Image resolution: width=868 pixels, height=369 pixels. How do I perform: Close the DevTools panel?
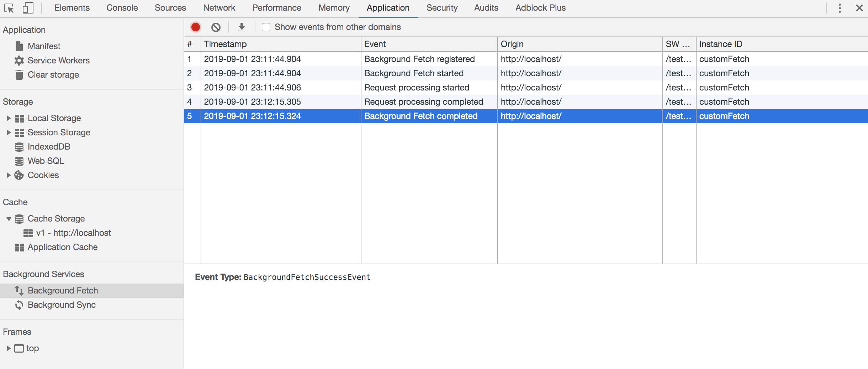pos(859,8)
